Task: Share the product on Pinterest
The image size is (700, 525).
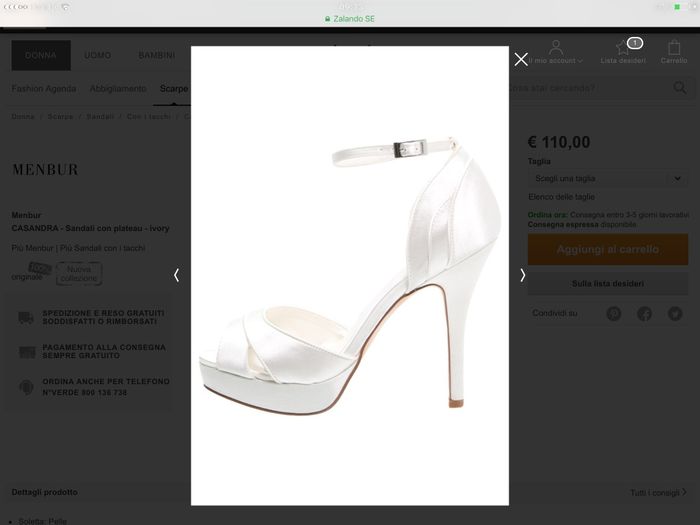Action: coord(614,314)
